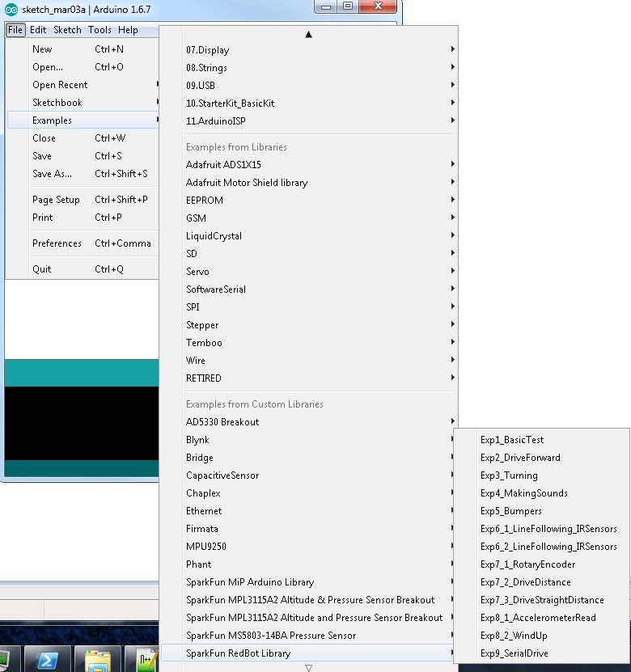Choose New from the File menu
The image size is (631, 672).
(83, 49)
